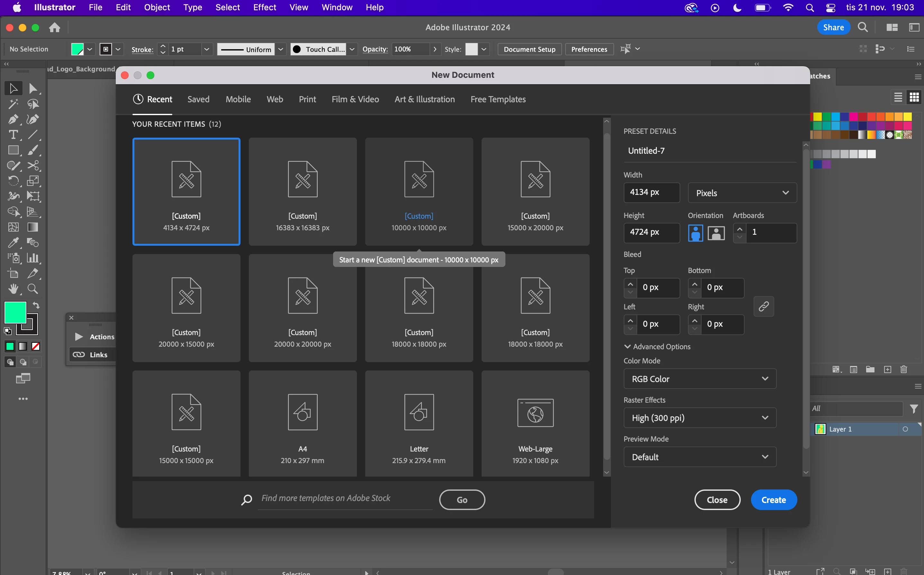Select the Eyedropper tool
Image resolution: width=924 pixels, height=575 pixels.
click(x=13, y=242)
